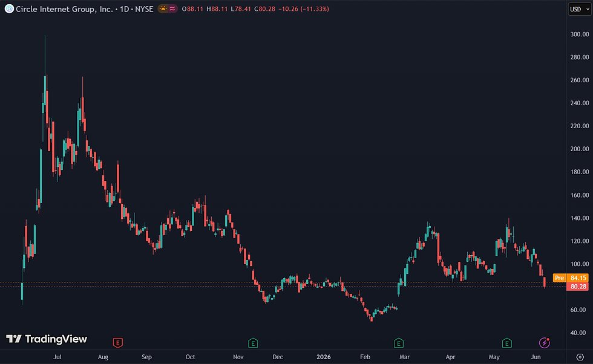Viewport: 593px width, 364px height.
Task: Click the Jun label on time axis
Action: pos(536,357)
